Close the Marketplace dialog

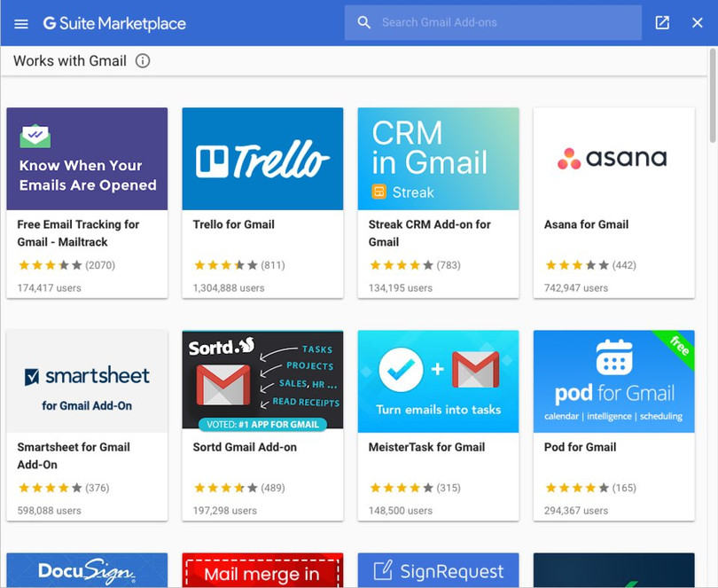[697, 23]
